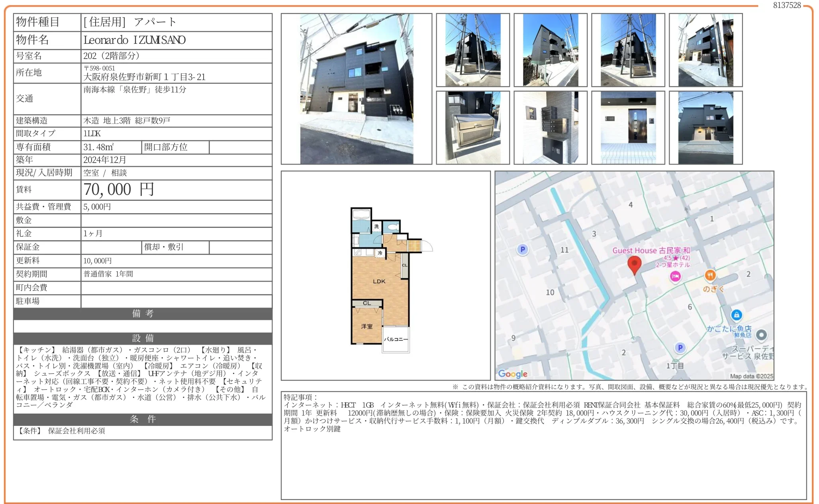
Task: Open the entrance door photo
Action: point(628,127)
